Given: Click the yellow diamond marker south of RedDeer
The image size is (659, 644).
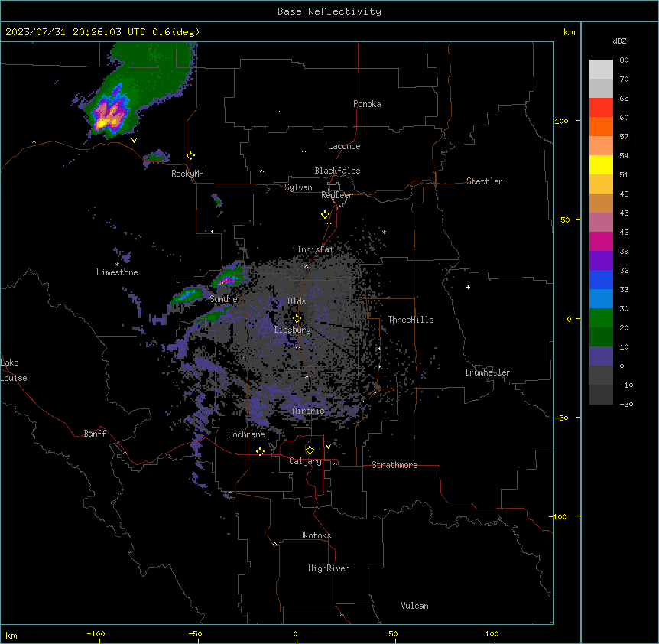Looking at the screenshot, I should (x=326, y=215).
